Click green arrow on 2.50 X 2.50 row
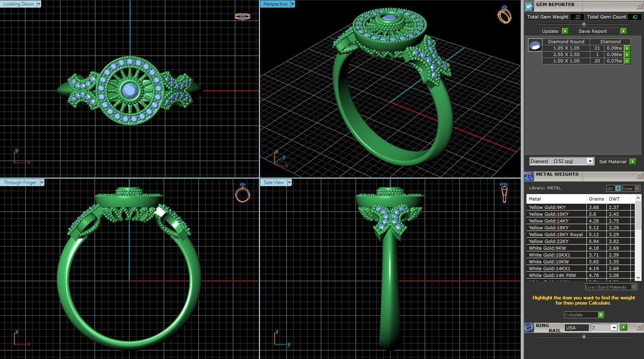 click(x=627, y=54)
